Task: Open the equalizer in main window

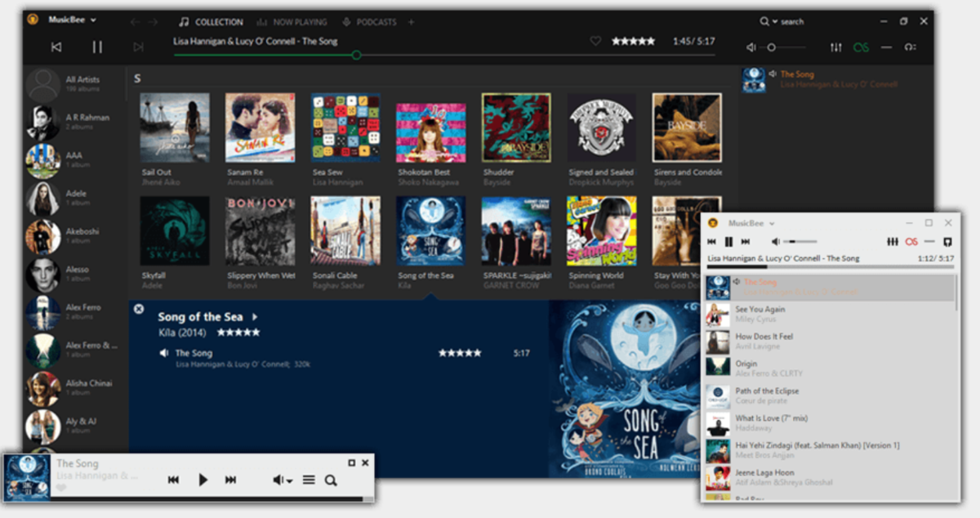Action: tap(835, 47)
